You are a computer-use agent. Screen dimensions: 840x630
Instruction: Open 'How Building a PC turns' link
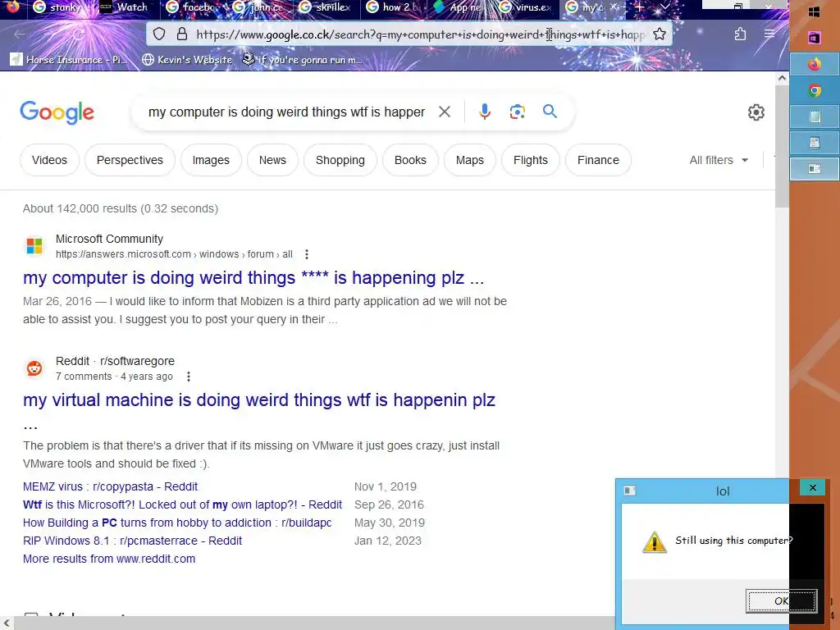click(x=177, y=523)
